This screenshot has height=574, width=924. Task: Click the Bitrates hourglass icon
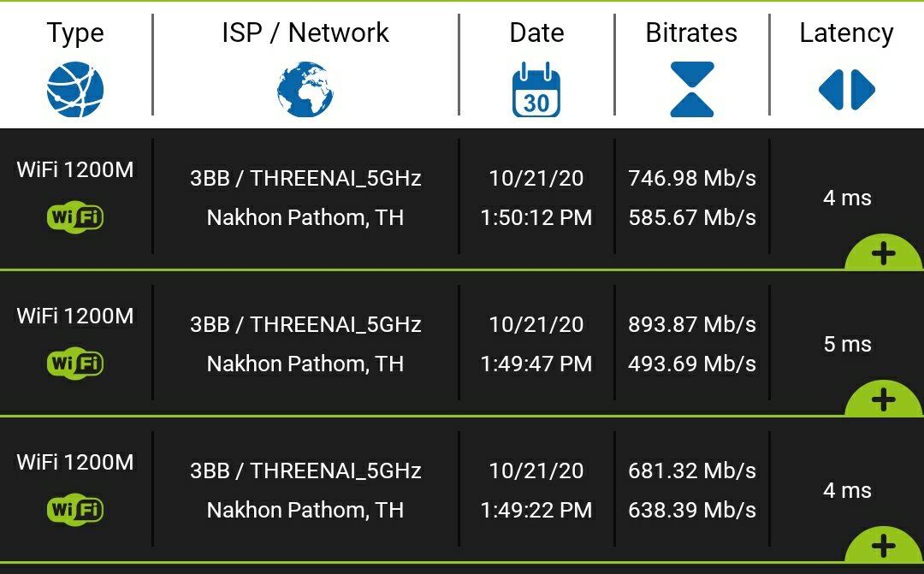(x=691, y=90)
